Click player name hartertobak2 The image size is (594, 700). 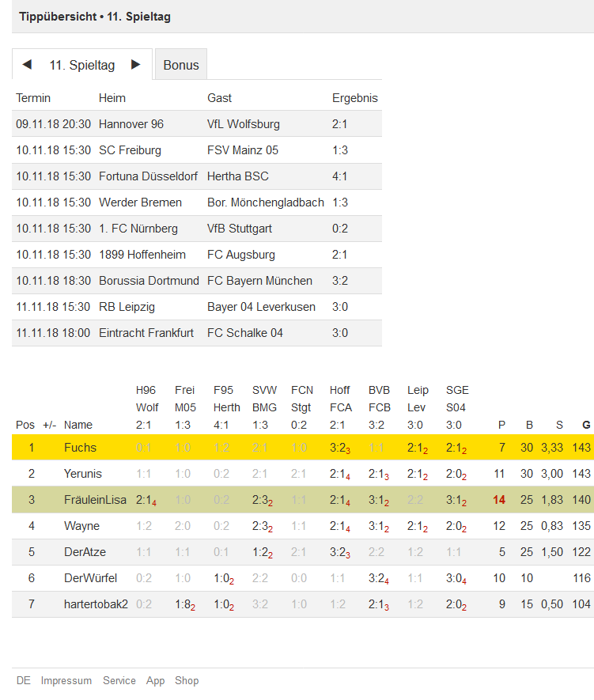(96, 604)
